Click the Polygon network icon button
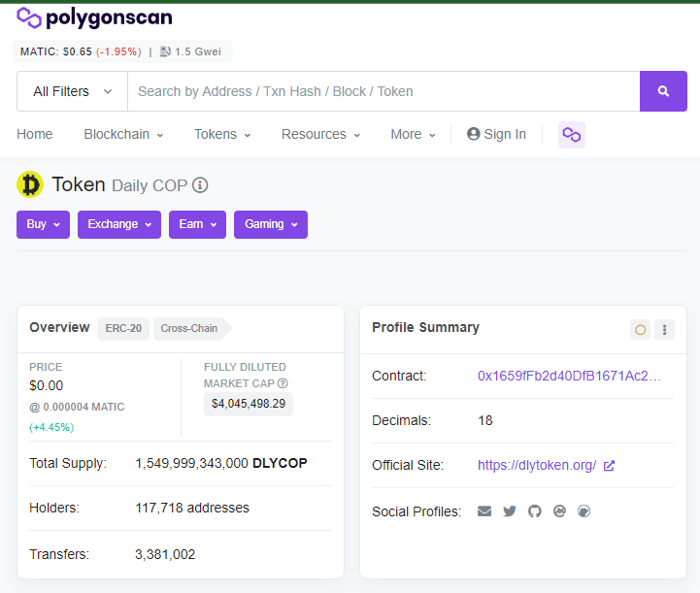The width and height of the screenshot is (700, 593). 572,134
